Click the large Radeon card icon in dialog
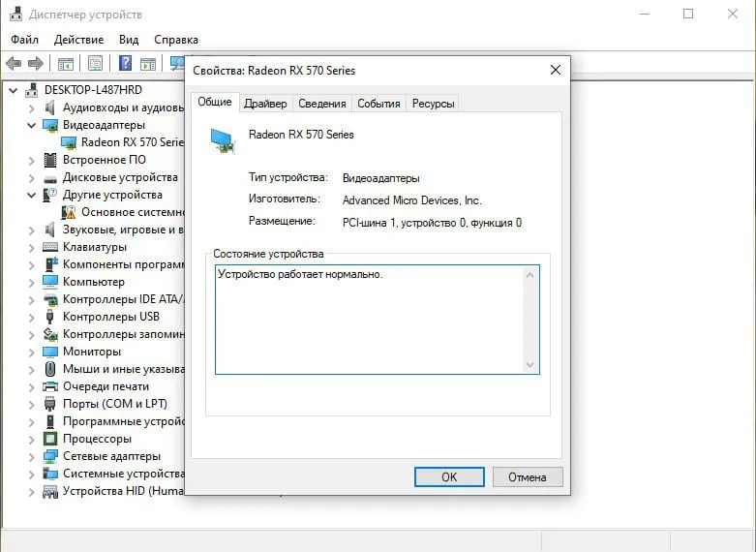 click(223, 140)
